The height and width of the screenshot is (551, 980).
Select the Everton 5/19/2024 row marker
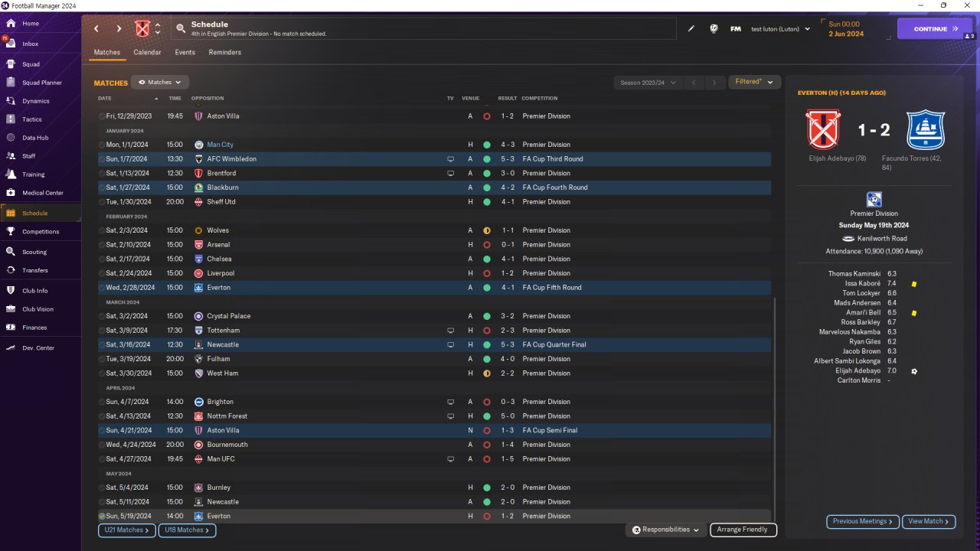tap(102, 517)
